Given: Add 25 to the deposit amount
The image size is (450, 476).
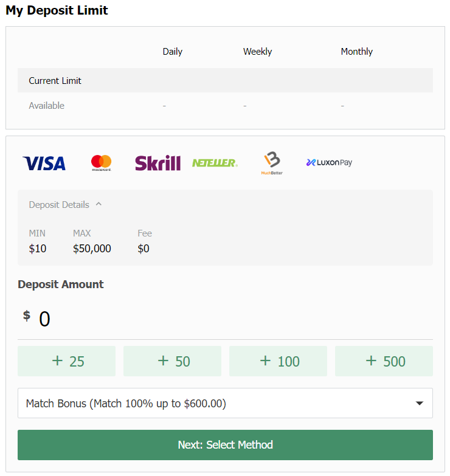Looking at the screenshot, I should (x=66, y=361).
